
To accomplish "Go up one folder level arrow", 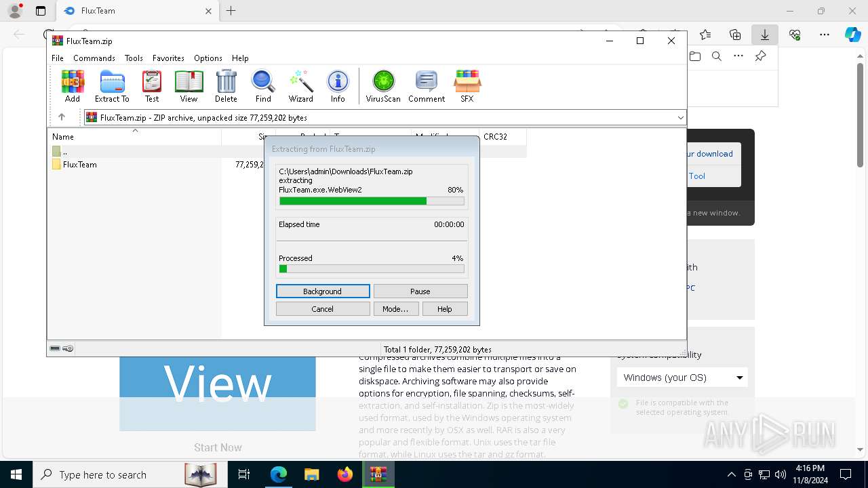I will (x=61, y=117).
